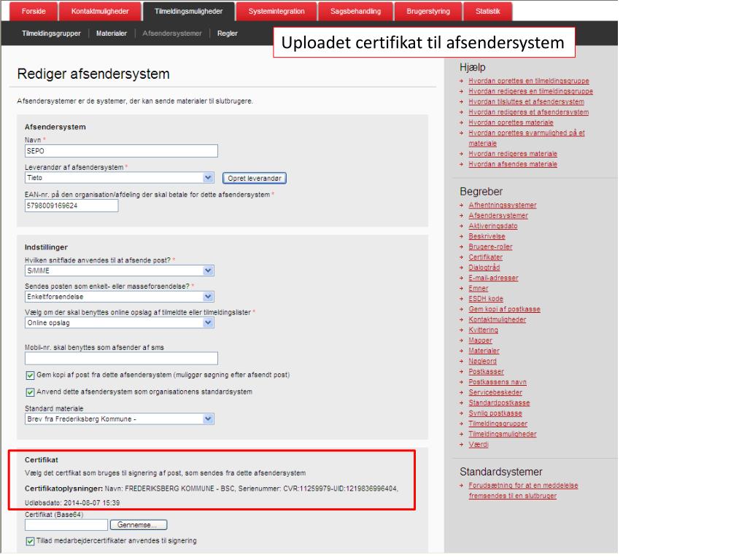Open the Brugerstyring tab
Viewport: 747px width, 560px height.
(x=428, y=12)
